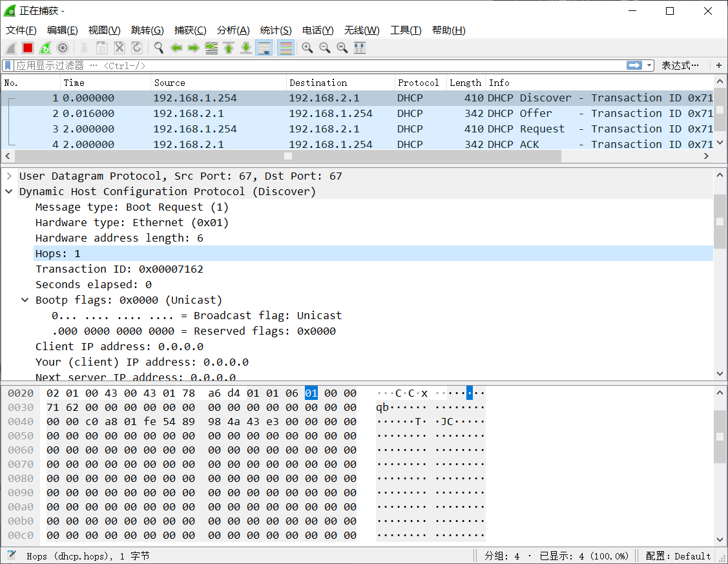Open capture options gear icon
Image resolution: width=728 pixels, height=564 pixels.
(x=63, y=48)
